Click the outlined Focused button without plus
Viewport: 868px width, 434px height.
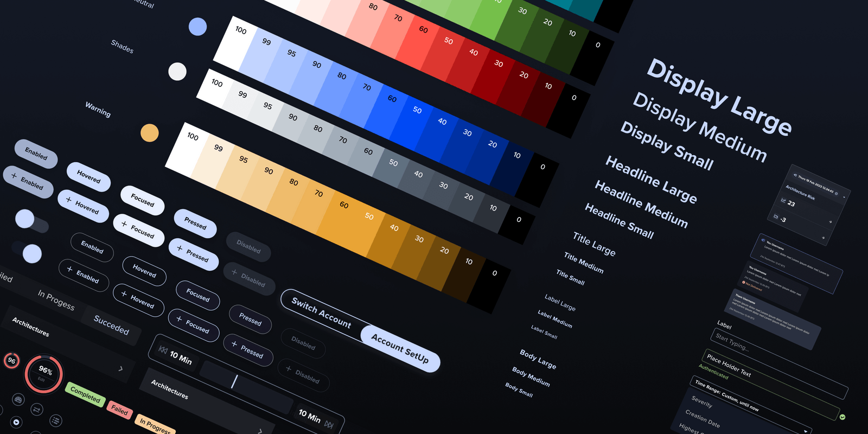click(197, 295)
